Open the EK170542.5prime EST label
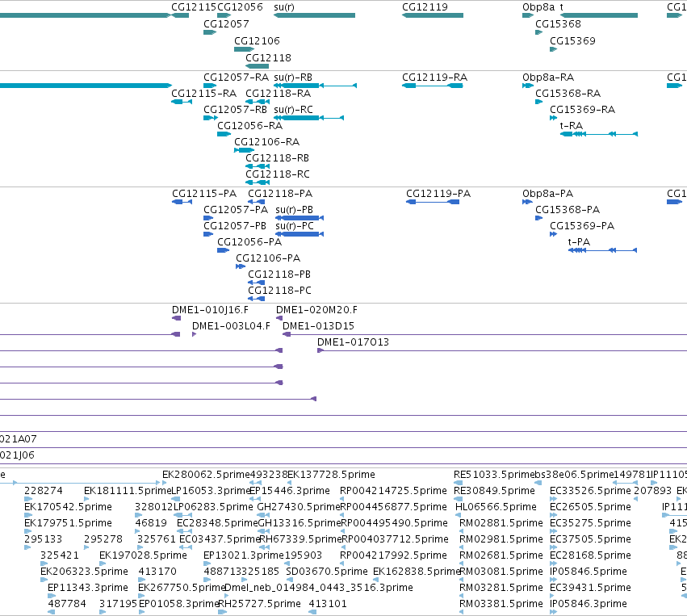 coord(69,507)
